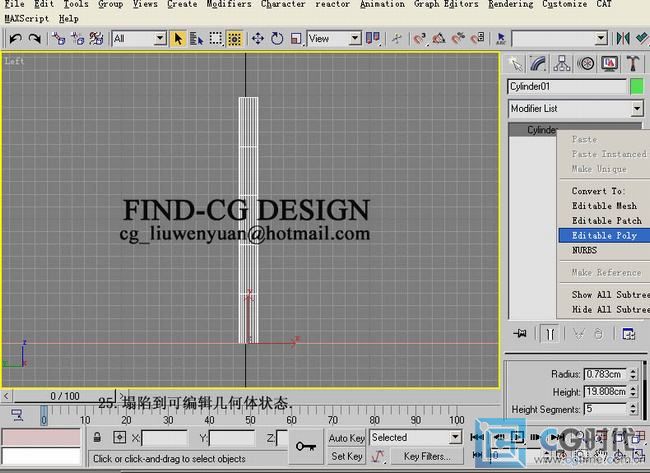Toggle Show End Result stack button
650x473 pixels.
(550, 334)
